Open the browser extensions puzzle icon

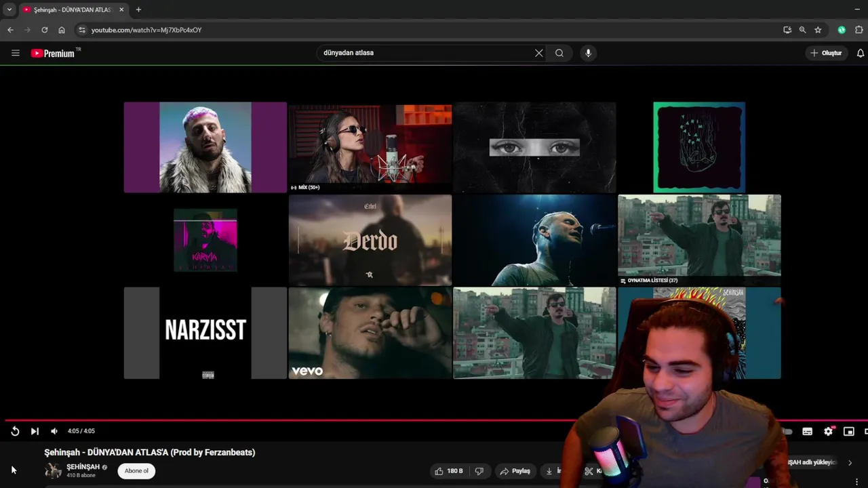(x=859, y=30)
